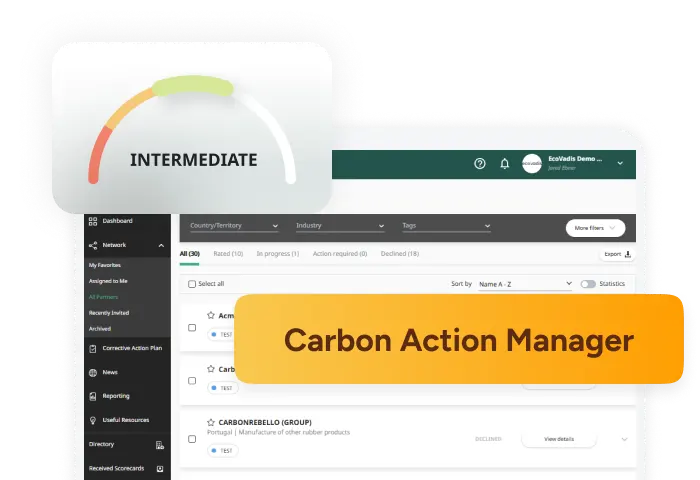
Task: Click the Directory building icon
Action: [159, 445]
